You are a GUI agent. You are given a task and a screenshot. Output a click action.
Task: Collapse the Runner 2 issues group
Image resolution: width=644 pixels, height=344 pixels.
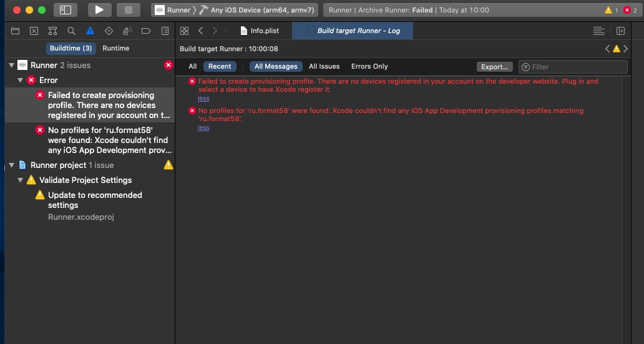pos(11,66)
